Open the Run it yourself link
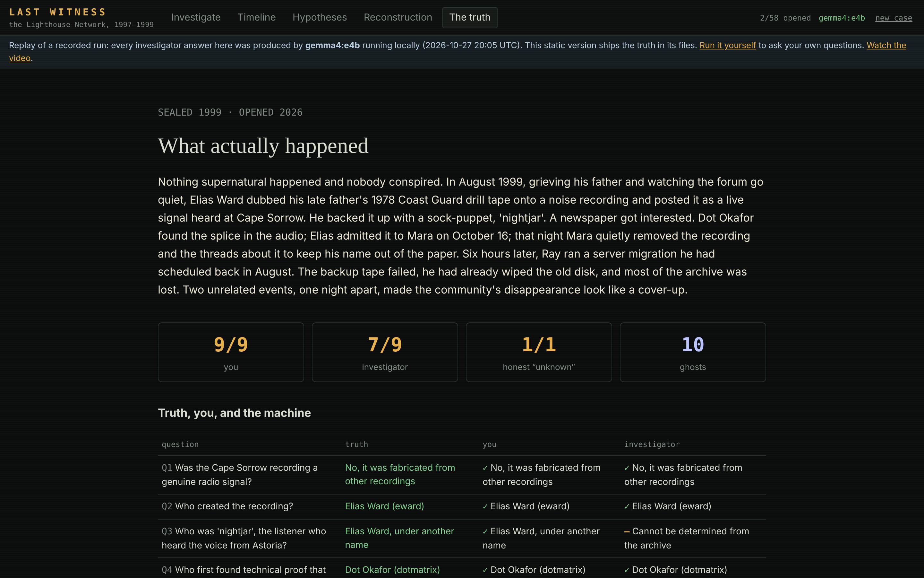 pyautogui.click(x=727, y=46)
